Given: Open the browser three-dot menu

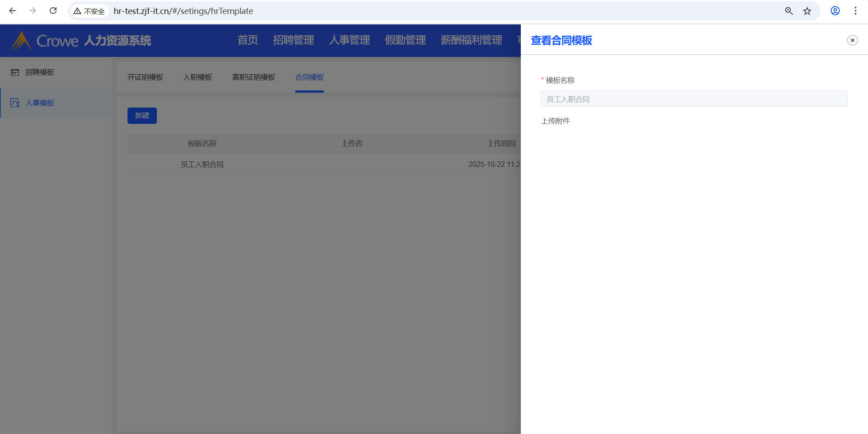Looking at the screenshot, I should click(x=855, y=11).
